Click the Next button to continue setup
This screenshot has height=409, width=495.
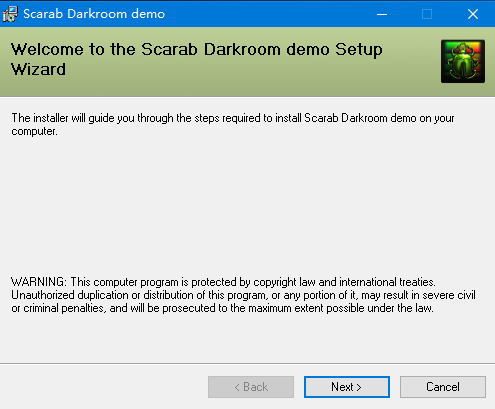347,387
